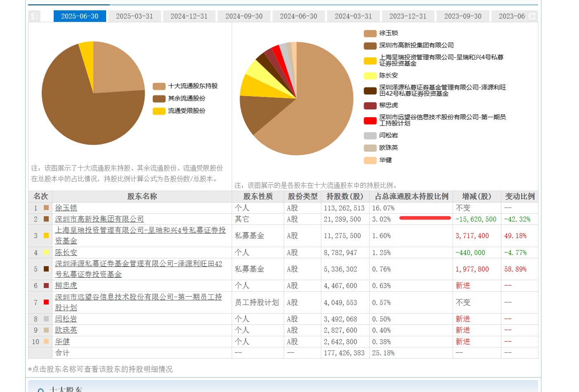The width and height of the screenshot is (579, 392).
Task: Switch to the 2024-12-31 tab
Action: point(189,16)
